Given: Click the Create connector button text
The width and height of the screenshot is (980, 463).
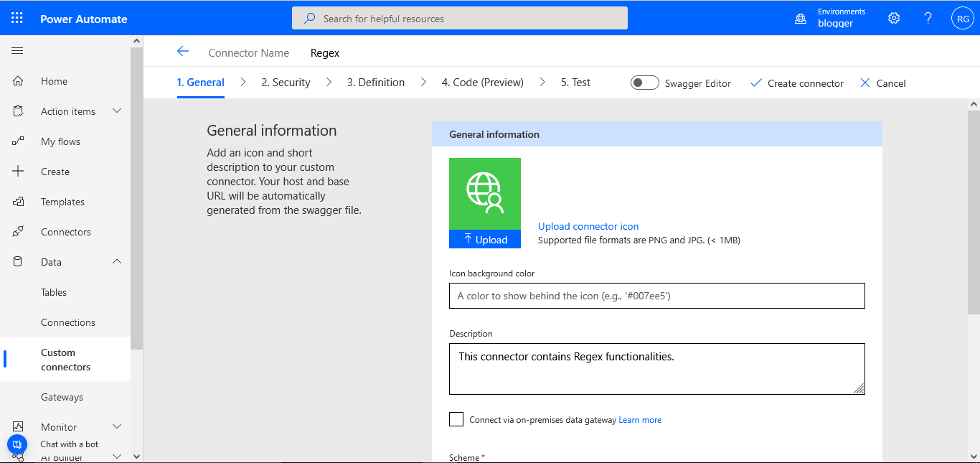Looking at the screenshot, I should tap(806, 83).
